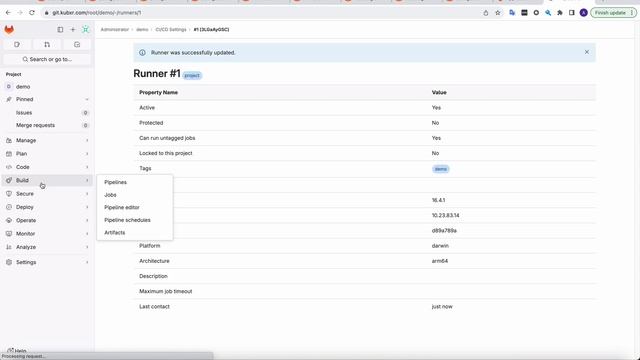Click the 'Locked to this project' label
The image size is (640, 360).
pos(165,153)
